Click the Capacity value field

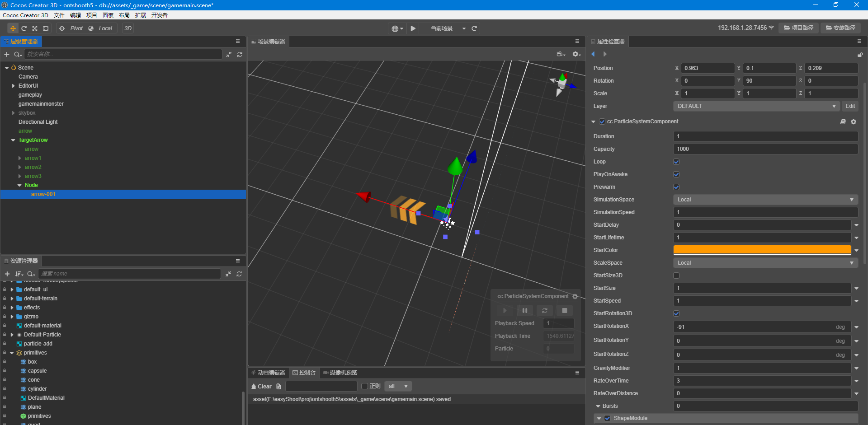point(765,149)
